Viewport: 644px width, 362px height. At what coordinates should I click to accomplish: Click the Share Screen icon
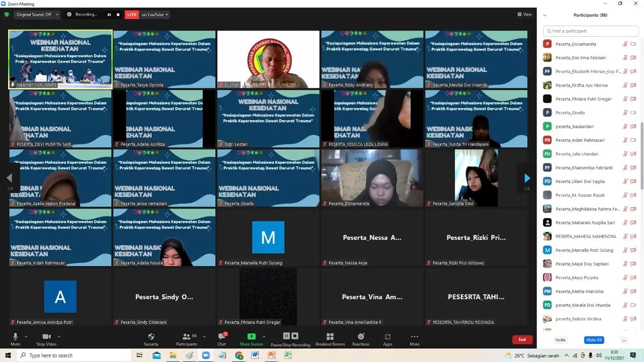251,337
